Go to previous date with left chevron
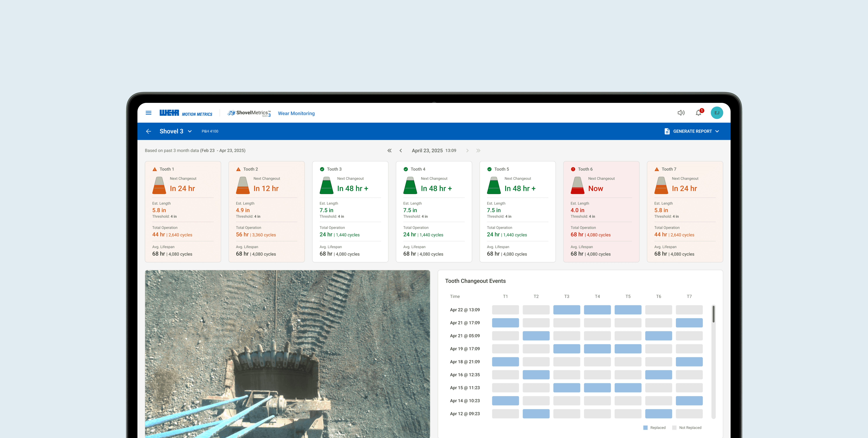Image resolution: width=868 pixels, height=438 pixels. click(x=401, y=151)
